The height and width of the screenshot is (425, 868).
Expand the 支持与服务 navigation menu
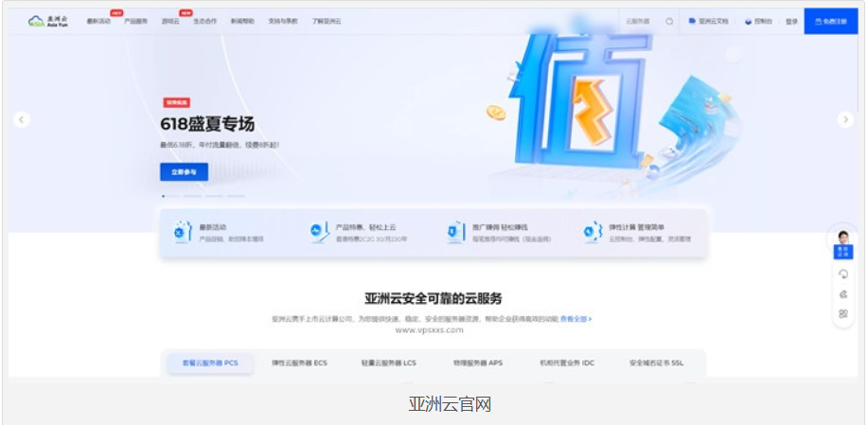coord(282,21)
